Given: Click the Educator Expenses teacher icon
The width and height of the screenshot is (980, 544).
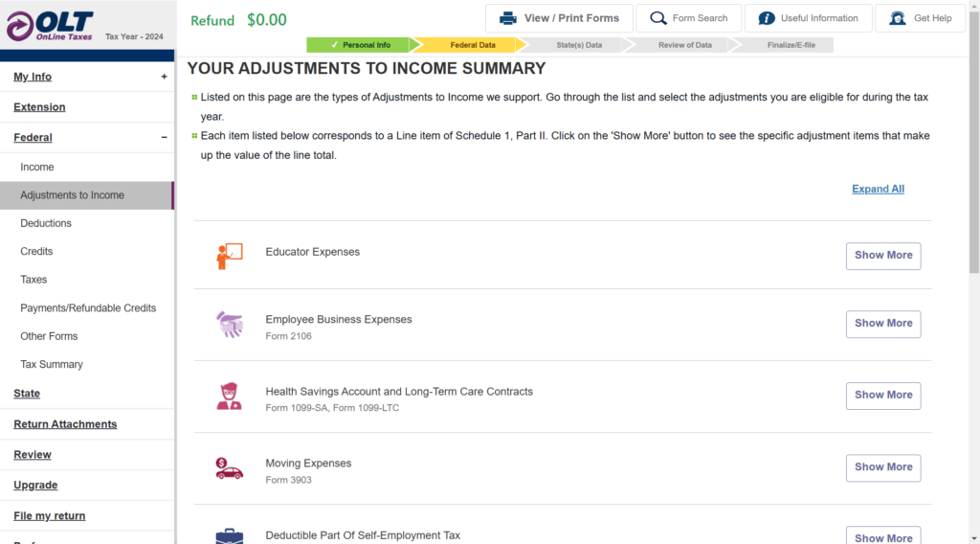Looking at the screenshot, I should click(230, 257).
